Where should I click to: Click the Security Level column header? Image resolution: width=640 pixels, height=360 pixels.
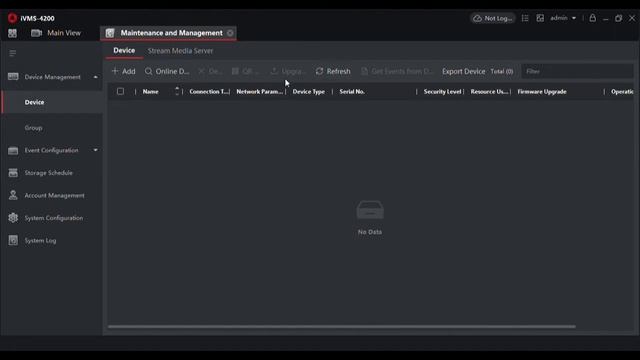442,92
